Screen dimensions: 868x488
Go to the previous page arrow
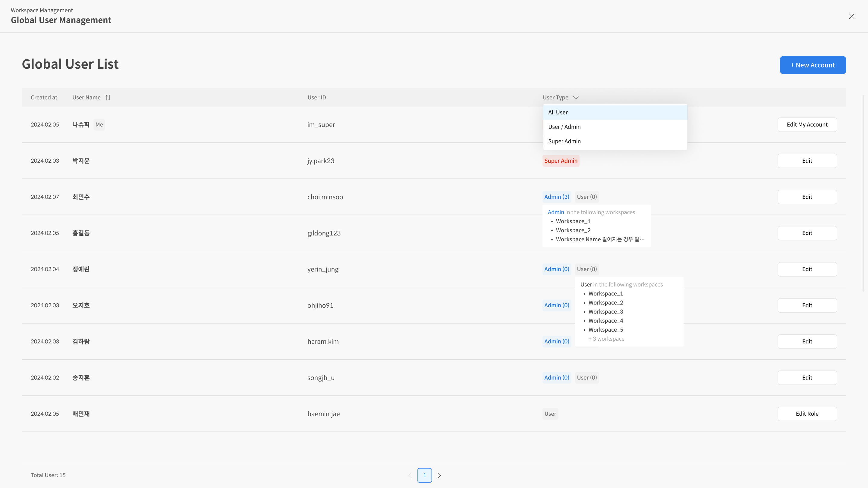tap(410, 475)
